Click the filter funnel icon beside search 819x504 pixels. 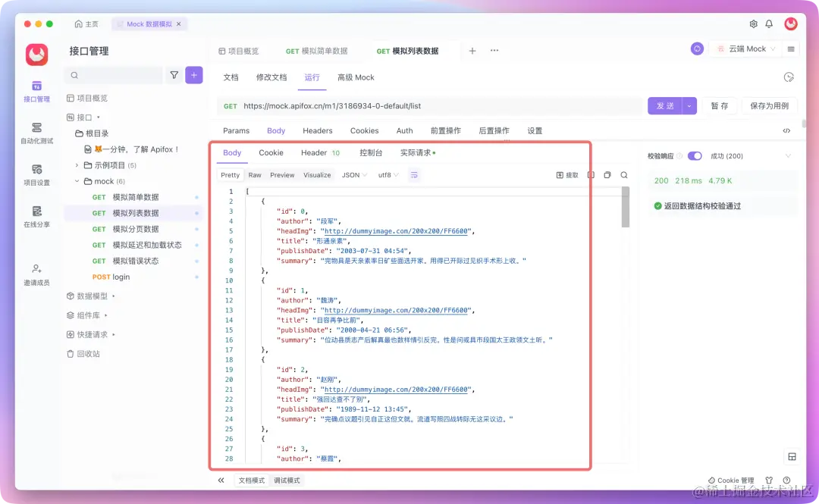click(174, 75)
